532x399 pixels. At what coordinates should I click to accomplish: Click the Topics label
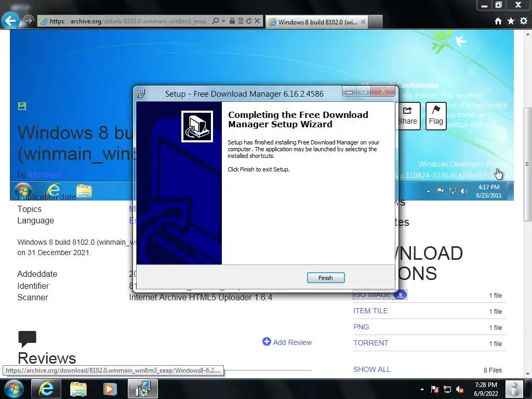click(x=30, y=209)
